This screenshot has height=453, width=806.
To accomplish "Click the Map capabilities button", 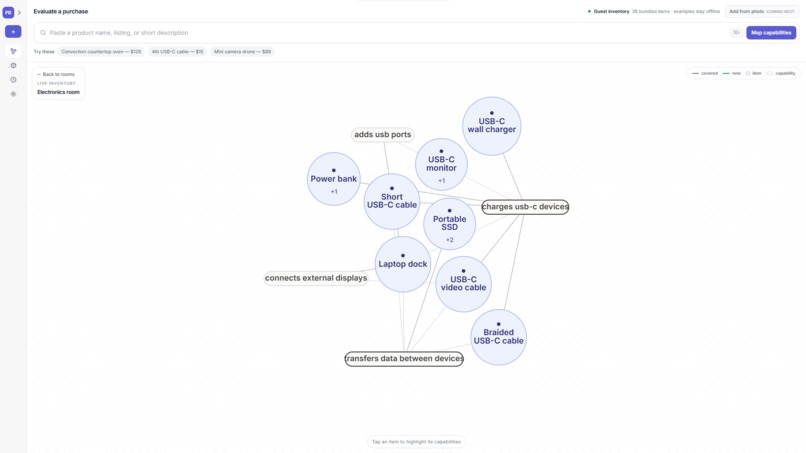I will click(x=771, y=32).
